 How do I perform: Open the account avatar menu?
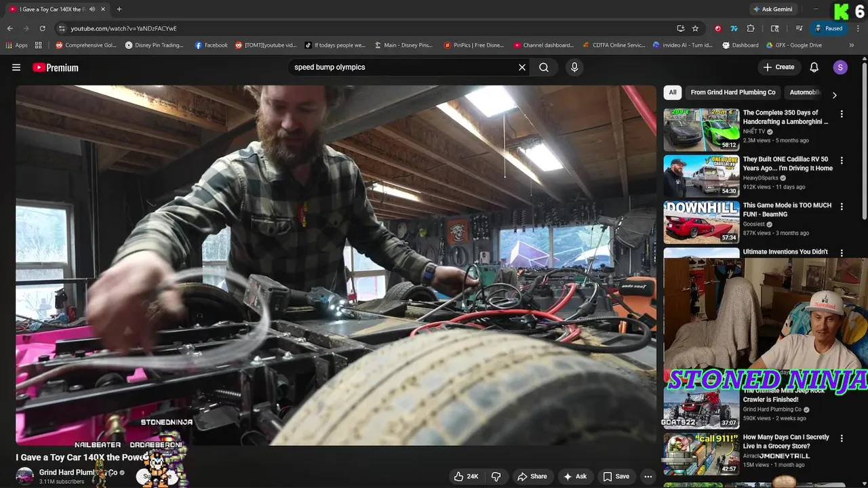click(x=840, y=67)
